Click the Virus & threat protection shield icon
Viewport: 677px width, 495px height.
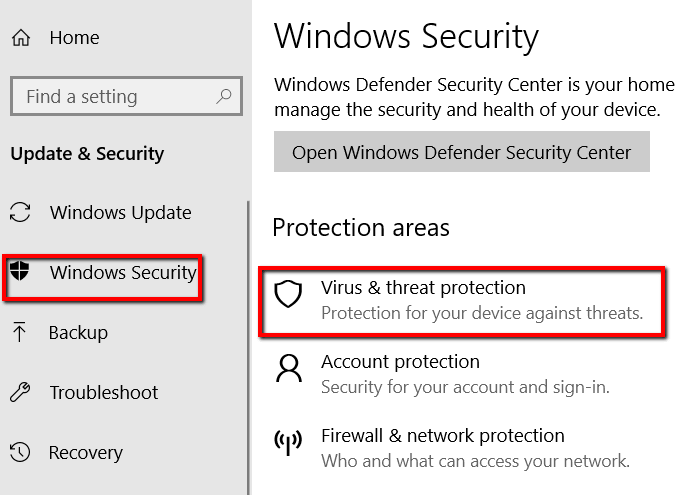coord(288,294)
